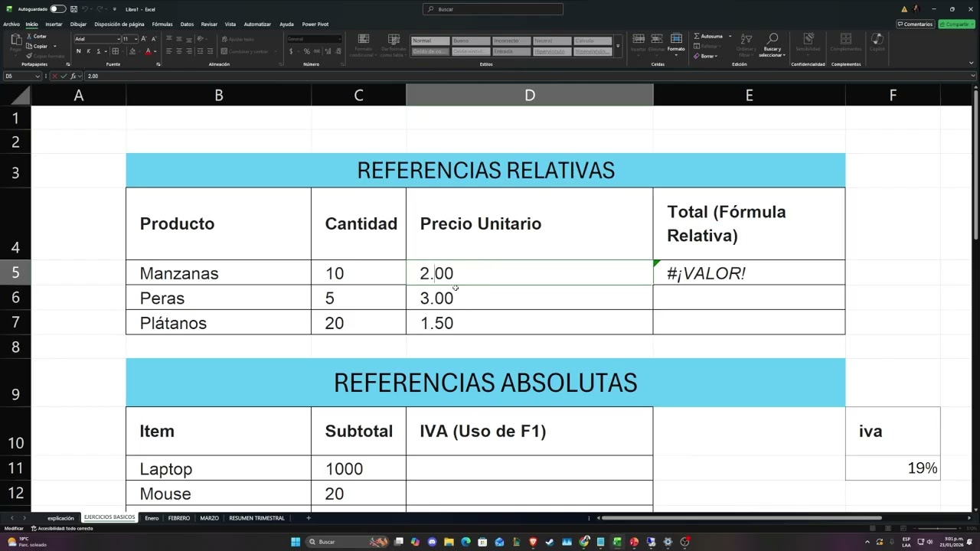980x551 pixels.
Task: Select column D header
Action: [x=529, y=95]
